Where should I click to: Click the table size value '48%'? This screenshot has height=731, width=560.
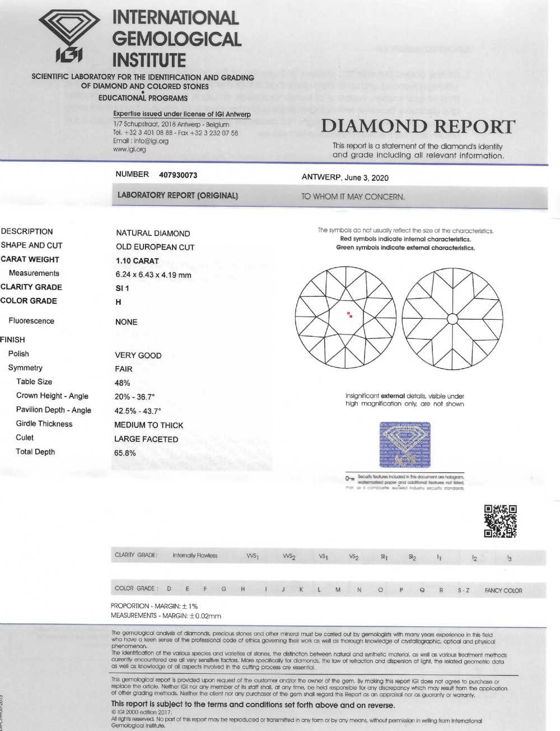[122, 383]
